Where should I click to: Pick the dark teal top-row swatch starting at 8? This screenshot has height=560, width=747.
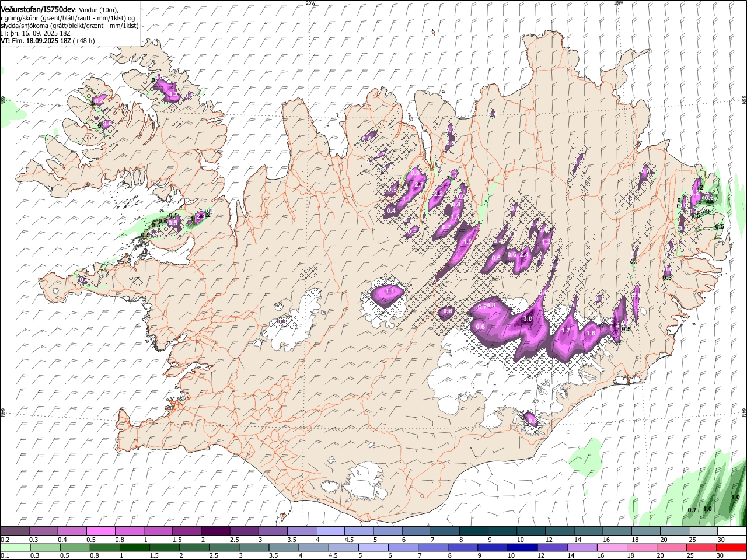pos(473,531)
